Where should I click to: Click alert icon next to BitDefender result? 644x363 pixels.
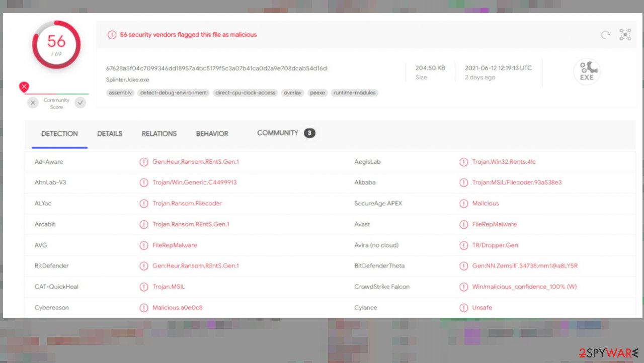144,266
